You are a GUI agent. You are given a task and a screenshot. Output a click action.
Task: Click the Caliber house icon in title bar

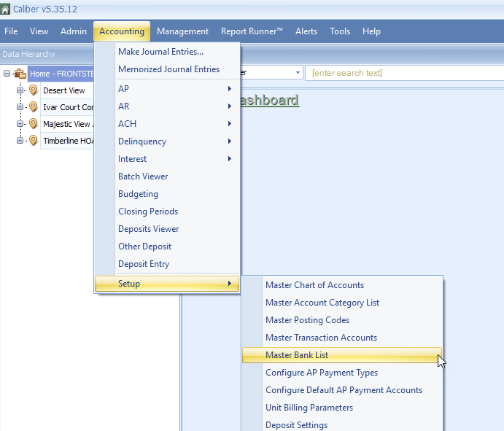click(6, 9)
